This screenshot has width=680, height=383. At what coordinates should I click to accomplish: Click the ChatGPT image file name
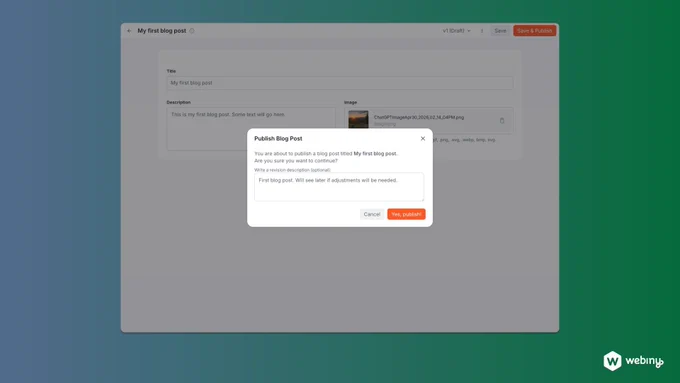click(419, 117)
